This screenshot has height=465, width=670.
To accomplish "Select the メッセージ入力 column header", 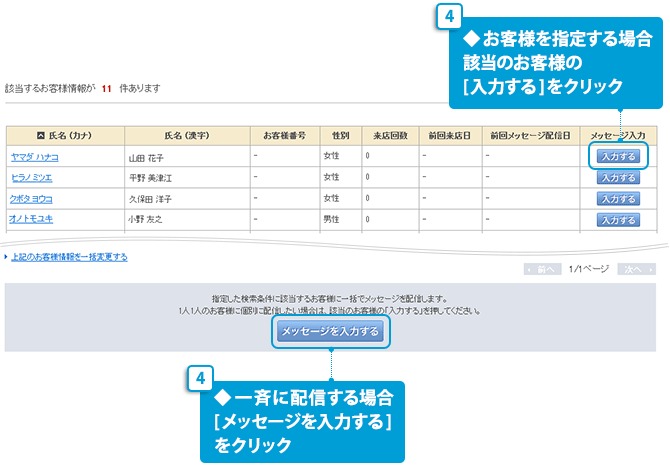I will pyautogui.click(x=618, y=135).
